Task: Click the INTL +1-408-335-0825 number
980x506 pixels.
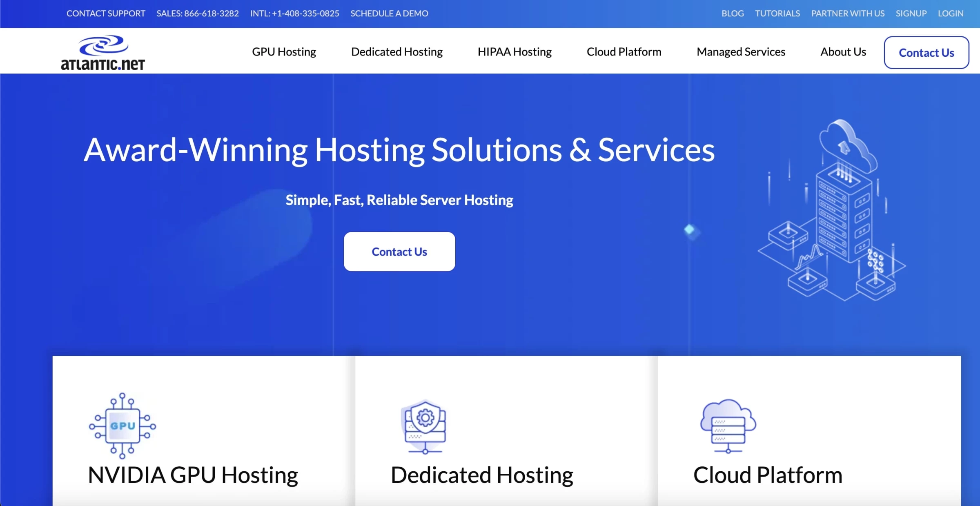Action: click(294, 13)
